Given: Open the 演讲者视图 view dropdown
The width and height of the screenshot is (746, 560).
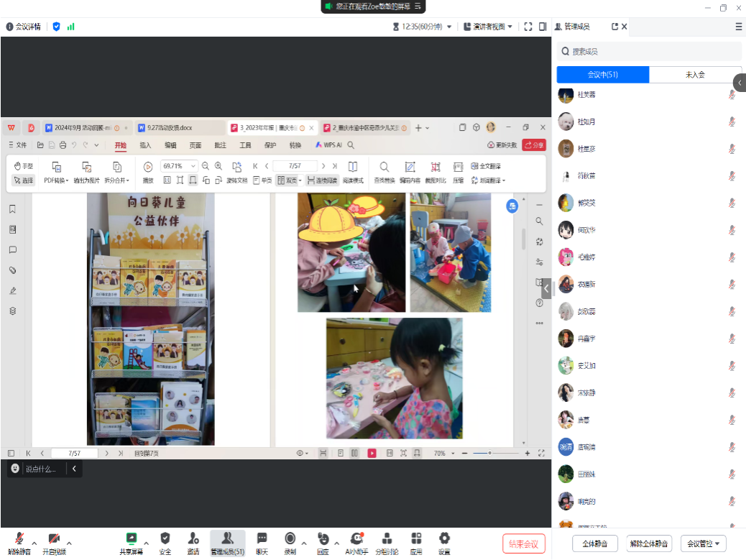Looking at the screenshot, I should point(488,27).
